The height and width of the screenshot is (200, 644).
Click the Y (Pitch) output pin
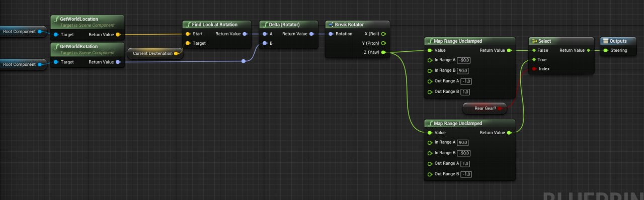point(383,43)
